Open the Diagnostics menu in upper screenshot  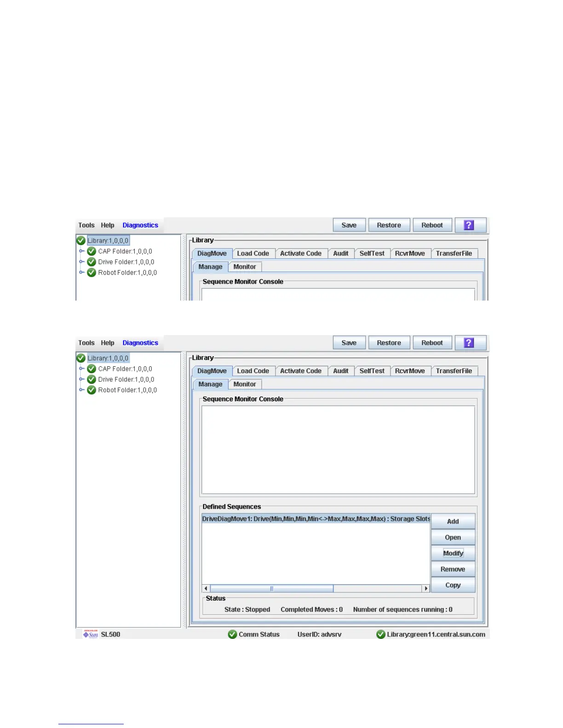coord(140,225)
